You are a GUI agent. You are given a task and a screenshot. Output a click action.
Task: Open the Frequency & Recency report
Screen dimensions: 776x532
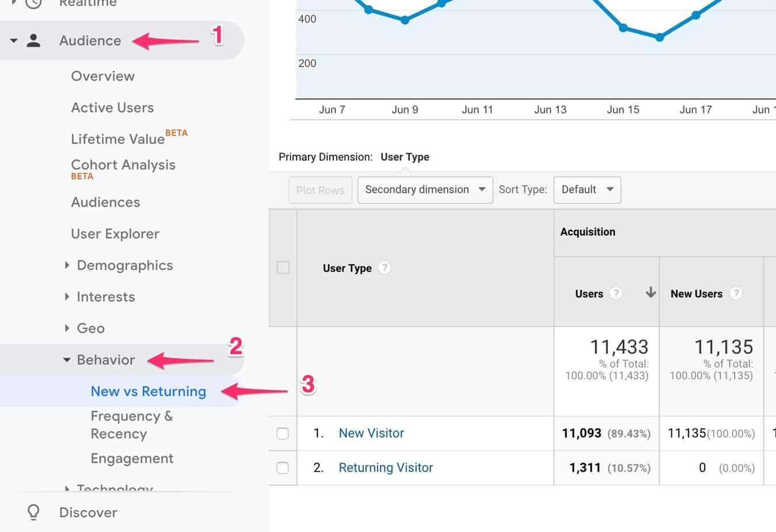coord(132,424)
